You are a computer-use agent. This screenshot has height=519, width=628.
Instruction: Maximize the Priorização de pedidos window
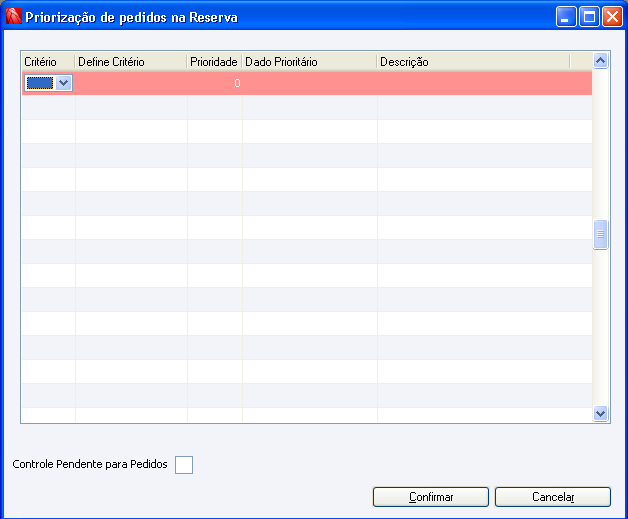pos(589,17)
